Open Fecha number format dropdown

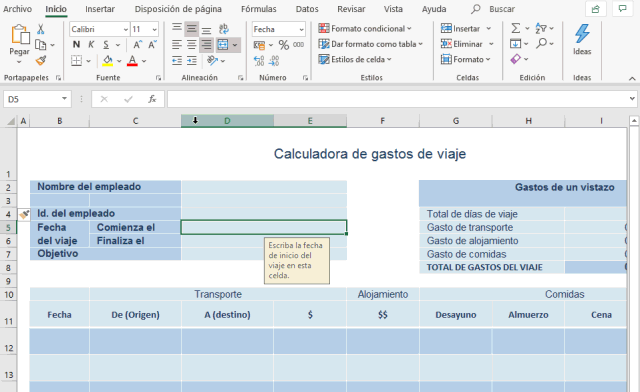click(301, 29)
